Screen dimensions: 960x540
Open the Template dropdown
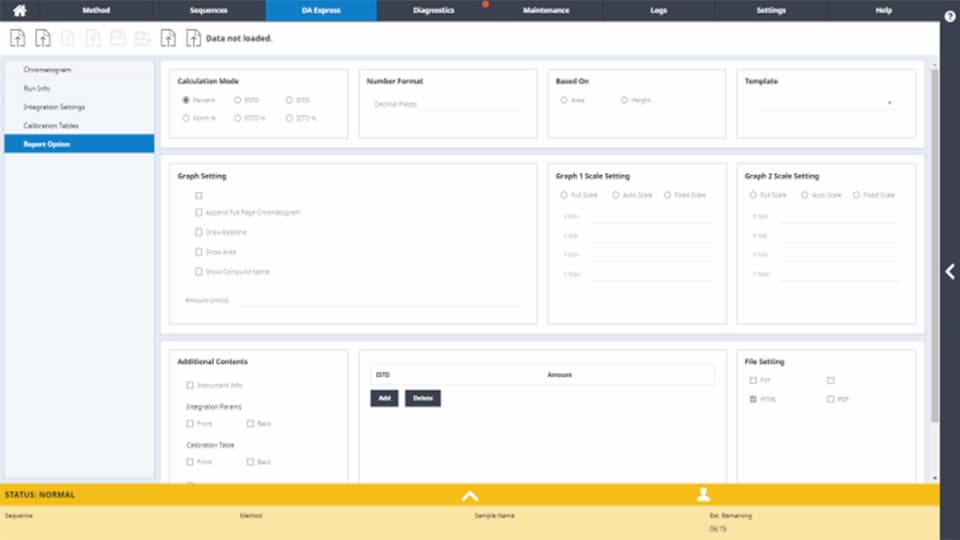pyautogui.click(x=827, y=103)
